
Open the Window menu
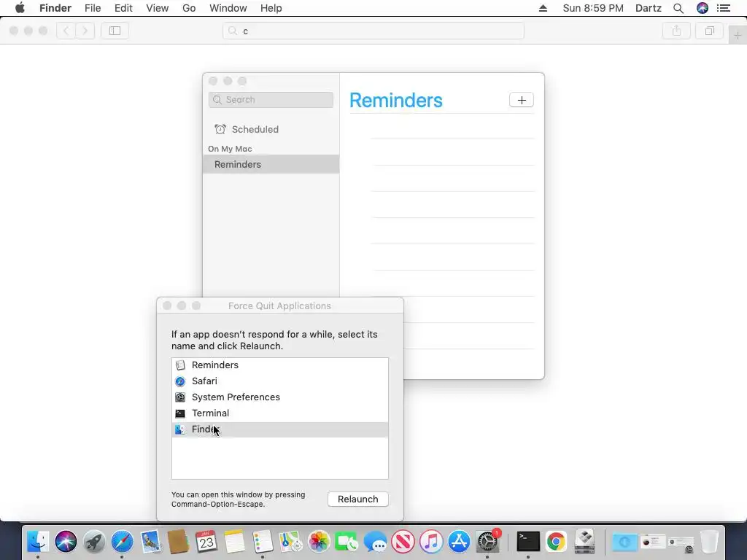click(228, 8)
